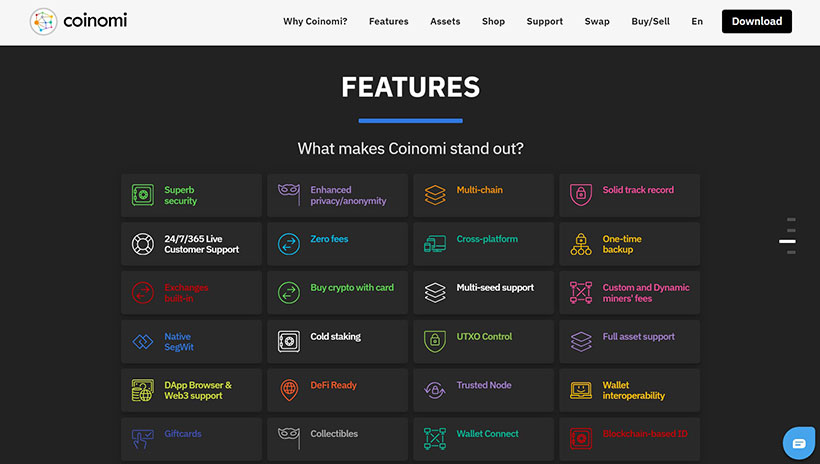Click the "Blockchain-based ID" label
820x464 pixels.
pyautogui.click(x=645, y=434)
